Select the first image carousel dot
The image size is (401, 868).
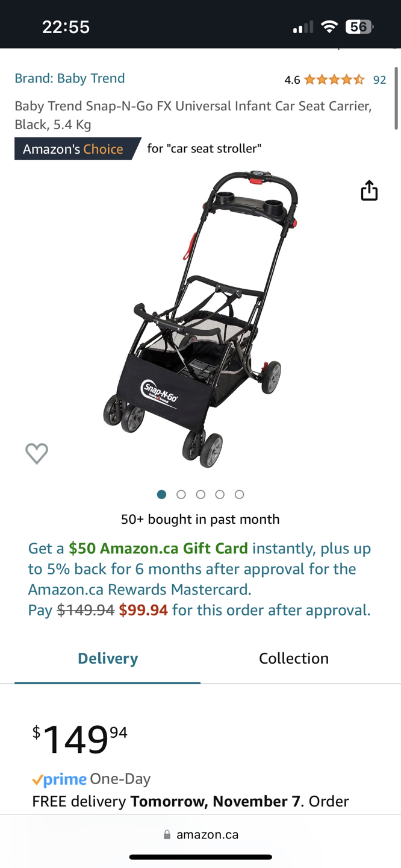coord(161,494)
